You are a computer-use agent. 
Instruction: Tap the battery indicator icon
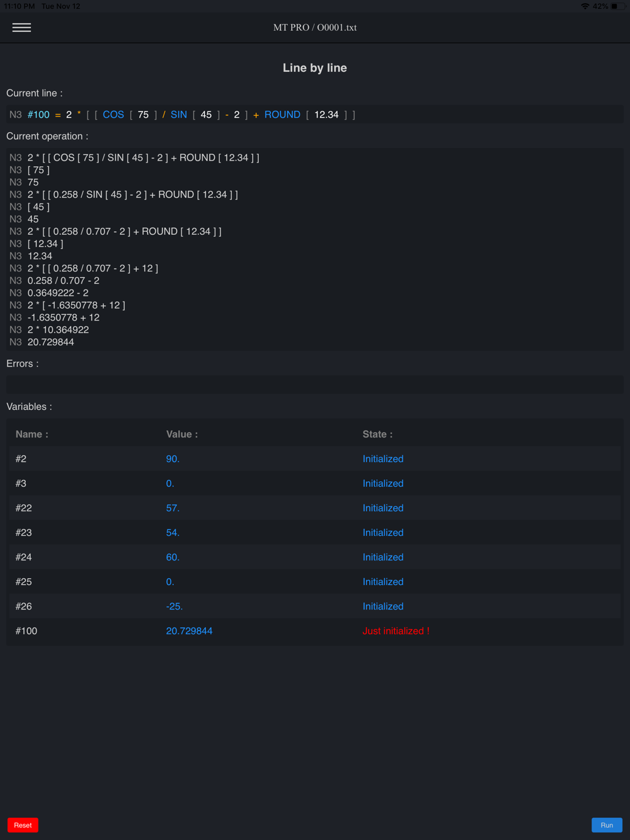pyautogui.click(x=617, y=6)
